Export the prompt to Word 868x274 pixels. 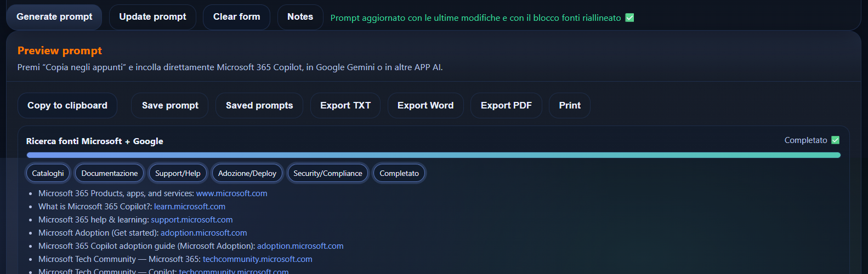426,105
